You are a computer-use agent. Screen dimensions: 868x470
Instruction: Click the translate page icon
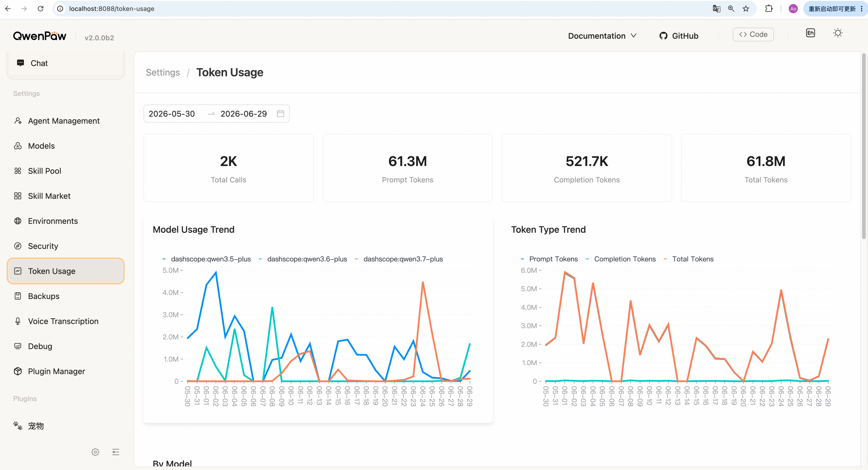coord(716,8)
